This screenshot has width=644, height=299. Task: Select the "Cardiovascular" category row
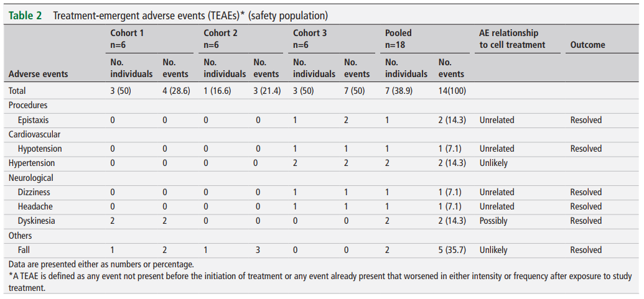35,134
